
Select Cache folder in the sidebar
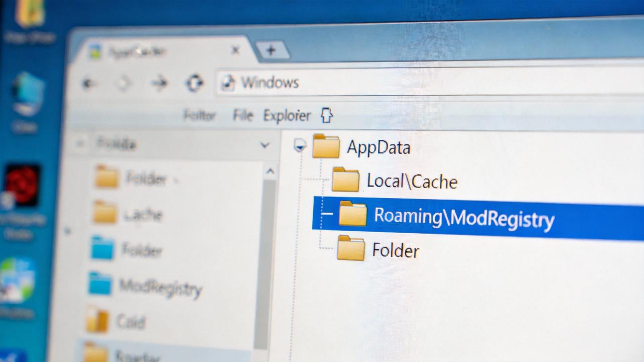[x=143, y=215]
